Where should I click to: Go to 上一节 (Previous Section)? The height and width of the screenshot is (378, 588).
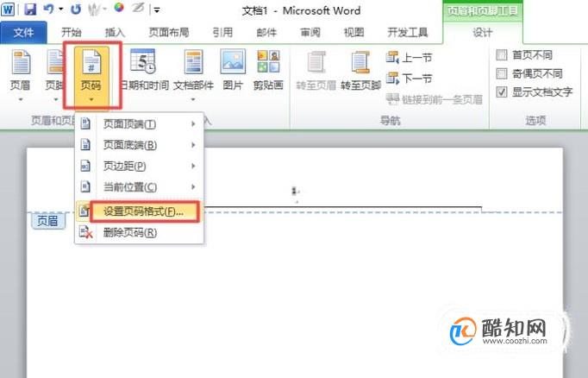pyautogui.click(x=410, y=58)
